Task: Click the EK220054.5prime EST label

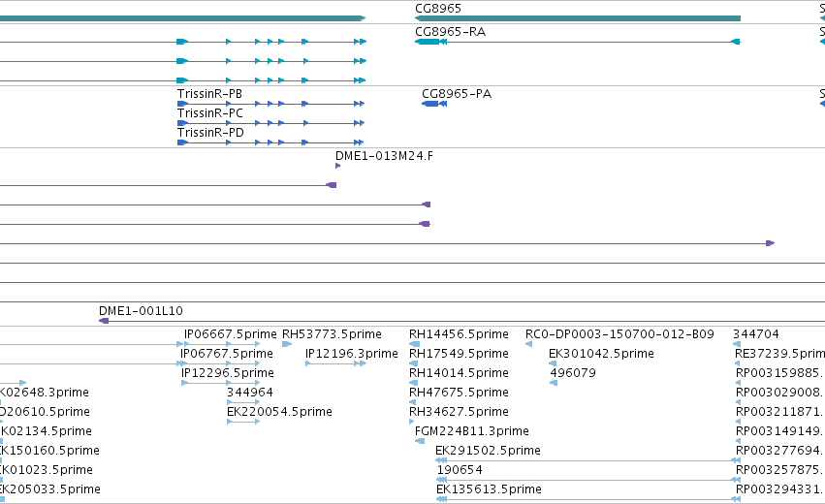Action: (279, 411)
